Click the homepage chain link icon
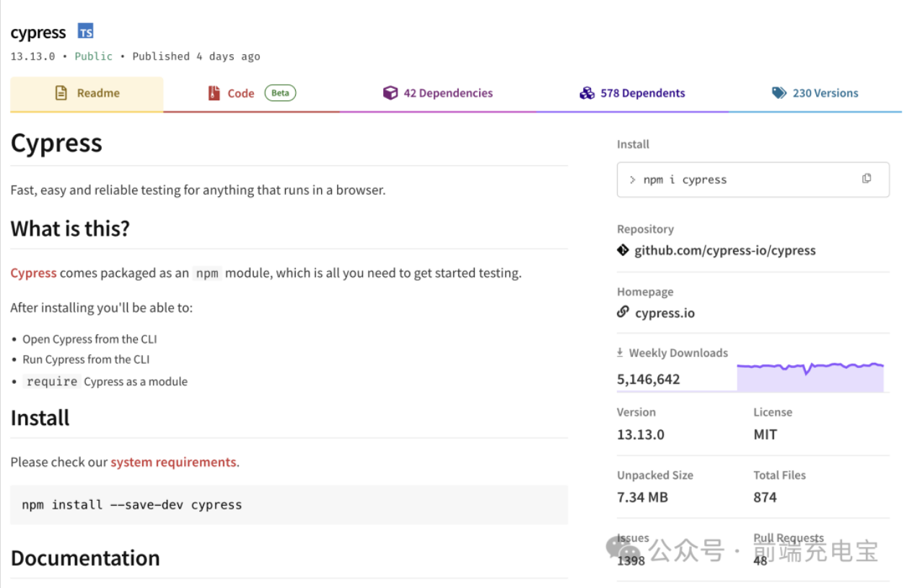Viewport: 907px width, 588px height. 623,312
